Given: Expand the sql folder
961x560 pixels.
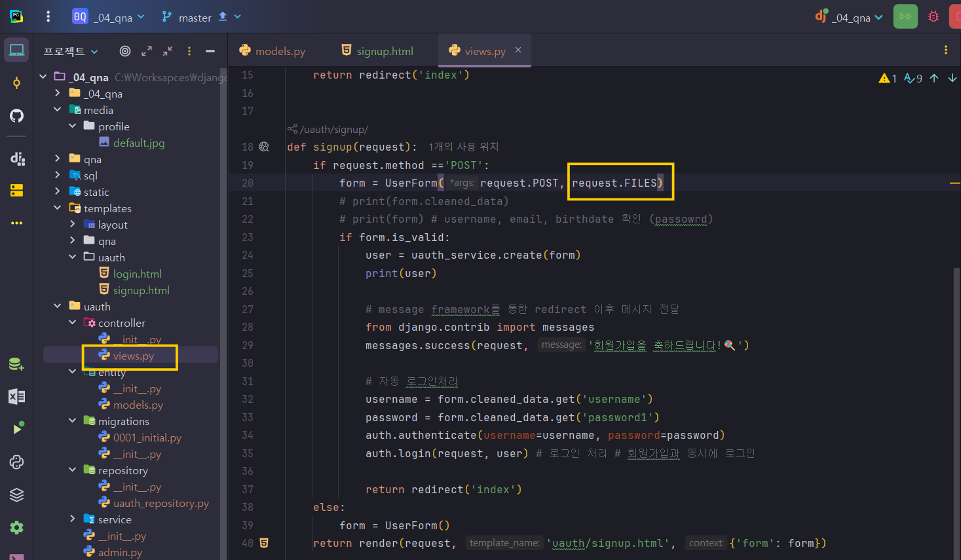Looking at the screenshot, I should pos(58,175).
